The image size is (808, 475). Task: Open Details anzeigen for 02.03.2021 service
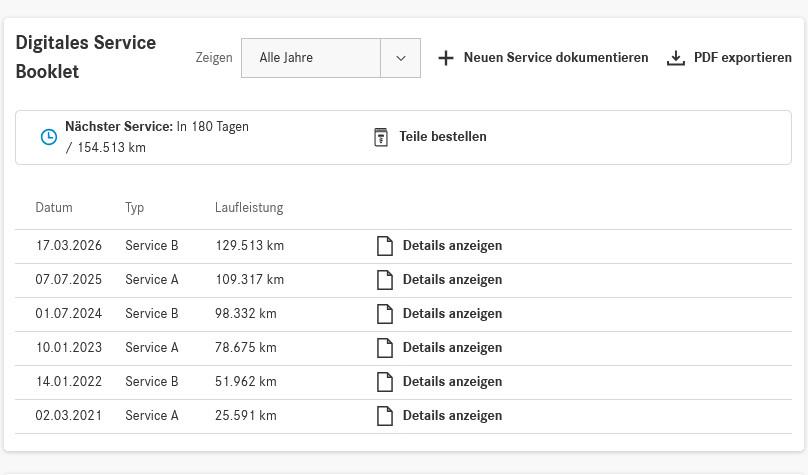pyautogui.click(x=452, y=416)
